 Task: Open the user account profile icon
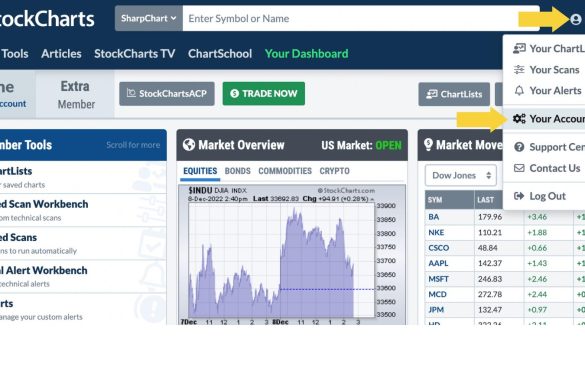(x=575, y=19)
